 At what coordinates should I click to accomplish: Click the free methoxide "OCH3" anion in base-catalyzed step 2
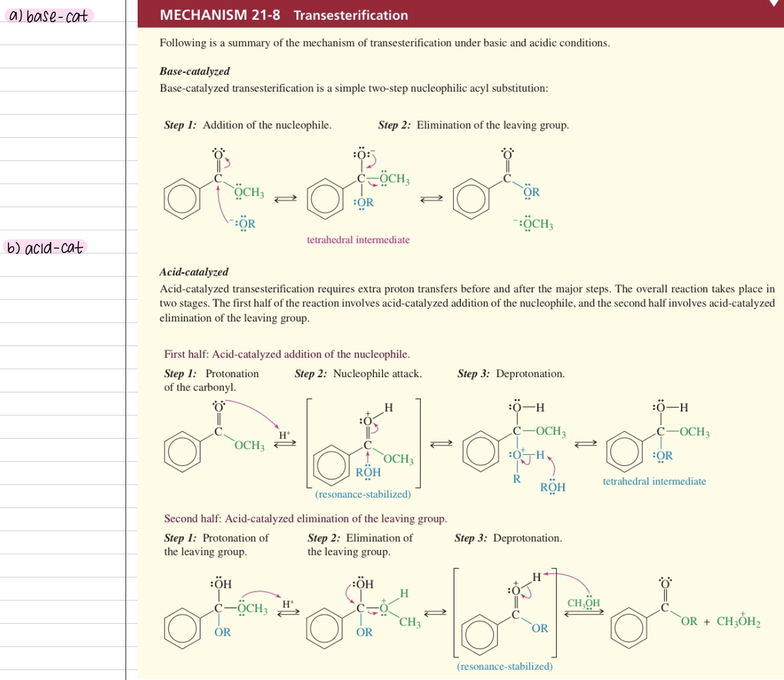tap(533, 224)
